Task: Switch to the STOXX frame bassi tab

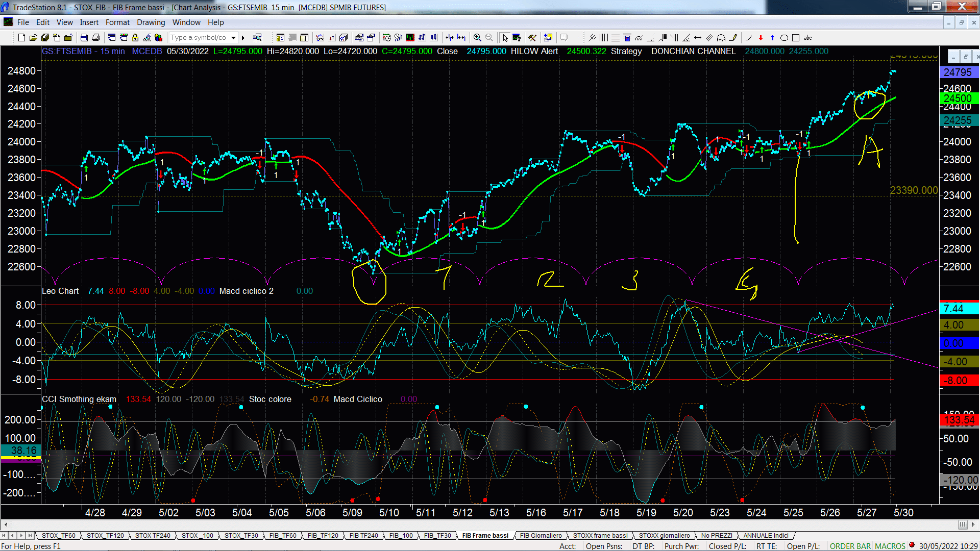Action: [600, 536]
